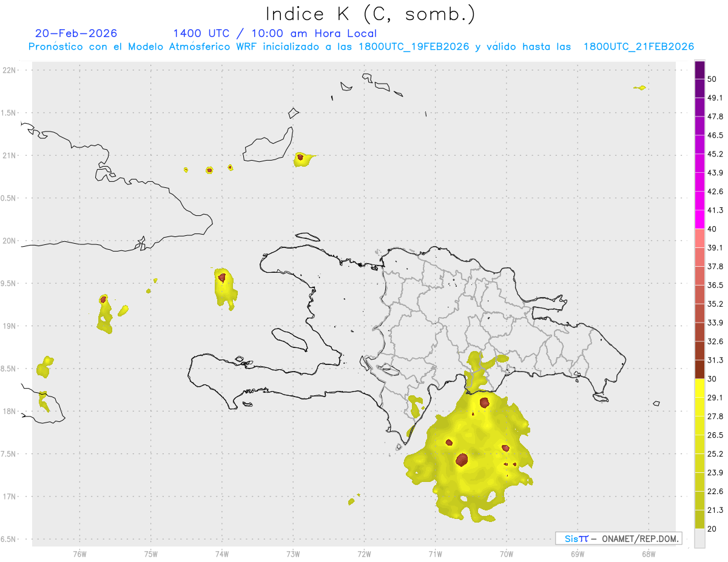Click the colorbar value "46.5"
The width and height of the screenshot is (728, 562).
click(715, 135)
